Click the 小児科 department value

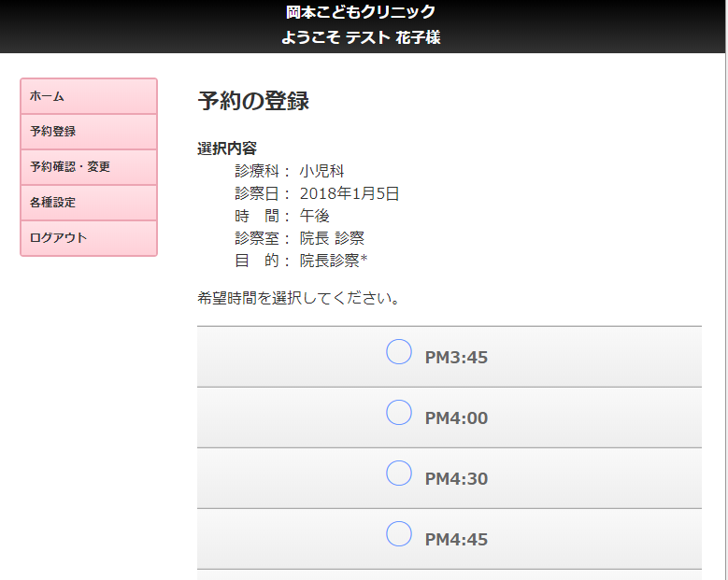[322, 171]
